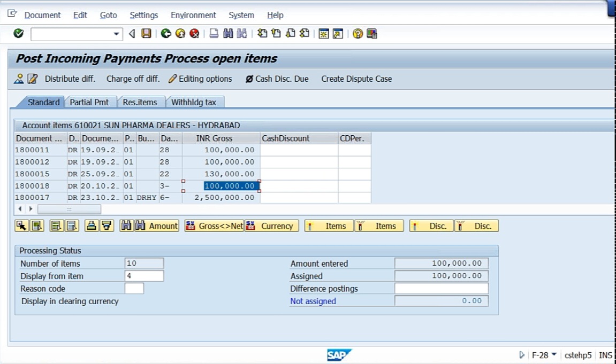Open the System menu
This screenshot has height=364, width=616.
(241, 16)
